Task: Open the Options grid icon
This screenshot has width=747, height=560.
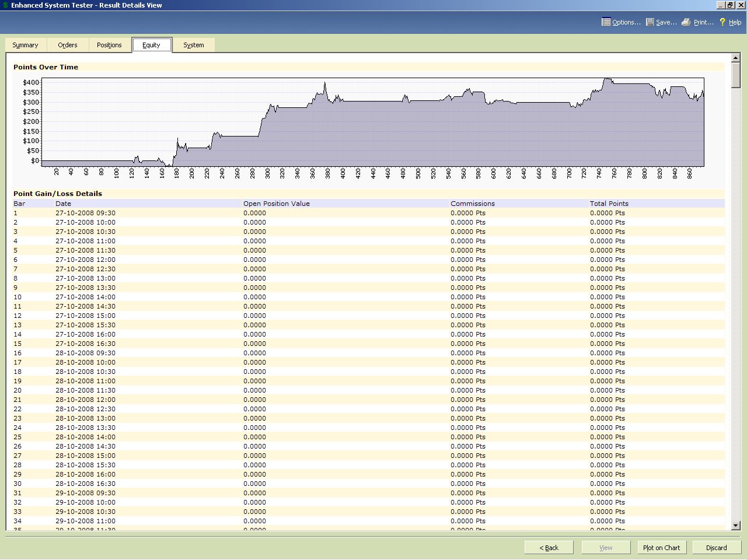Action: coord(606,22)
